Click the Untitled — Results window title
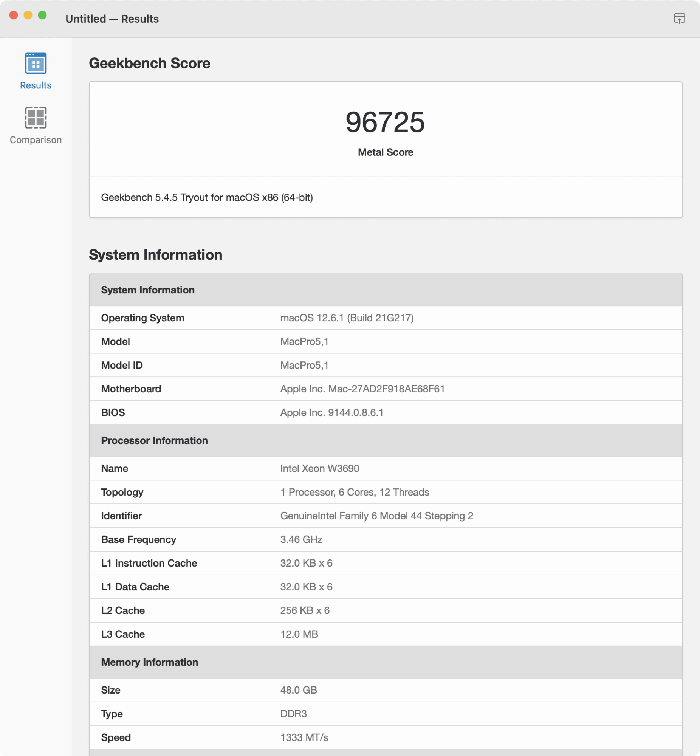The width and height of the screenshot is (700, 756). click(112, 19)
